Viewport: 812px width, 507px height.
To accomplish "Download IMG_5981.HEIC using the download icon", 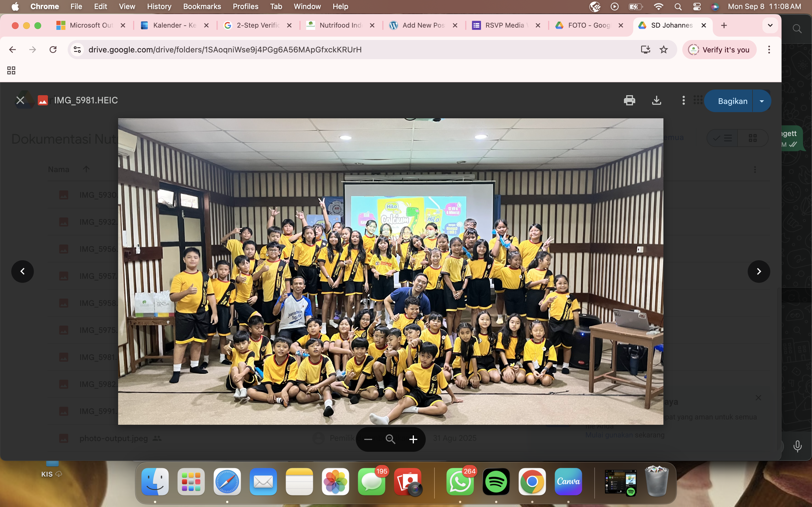I will click(x=657, y=100).
